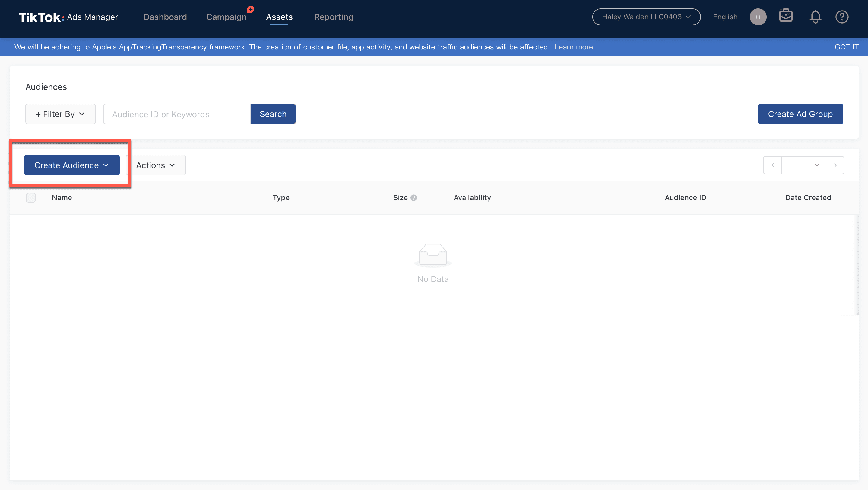This screenshot has width=868, height=490.
Task: Click the Size column help icon
Action: click(414, 198)
